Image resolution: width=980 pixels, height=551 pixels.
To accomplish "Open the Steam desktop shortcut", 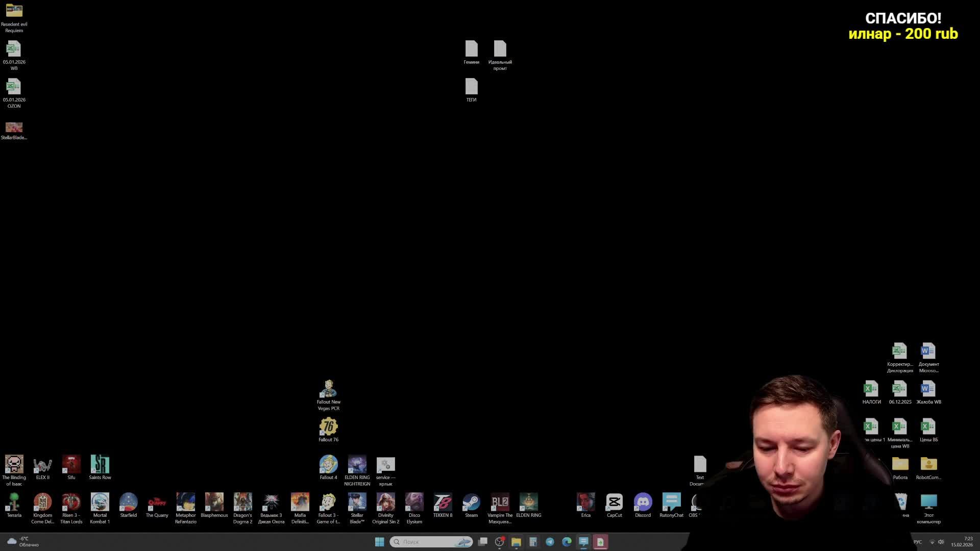I will (471, 503).
